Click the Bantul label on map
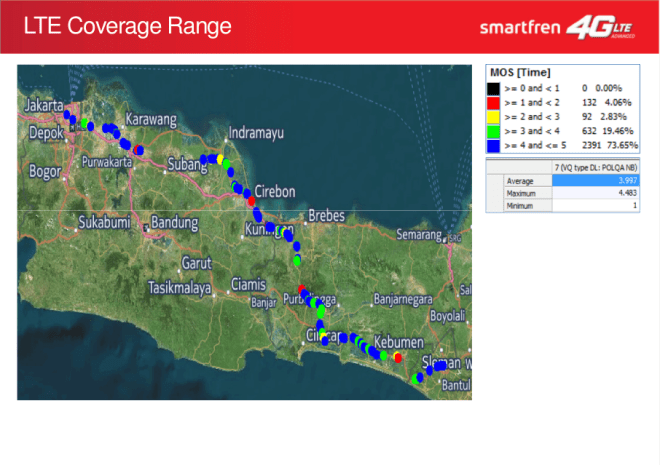Screen dimensions: 660x465 [456, 385]
